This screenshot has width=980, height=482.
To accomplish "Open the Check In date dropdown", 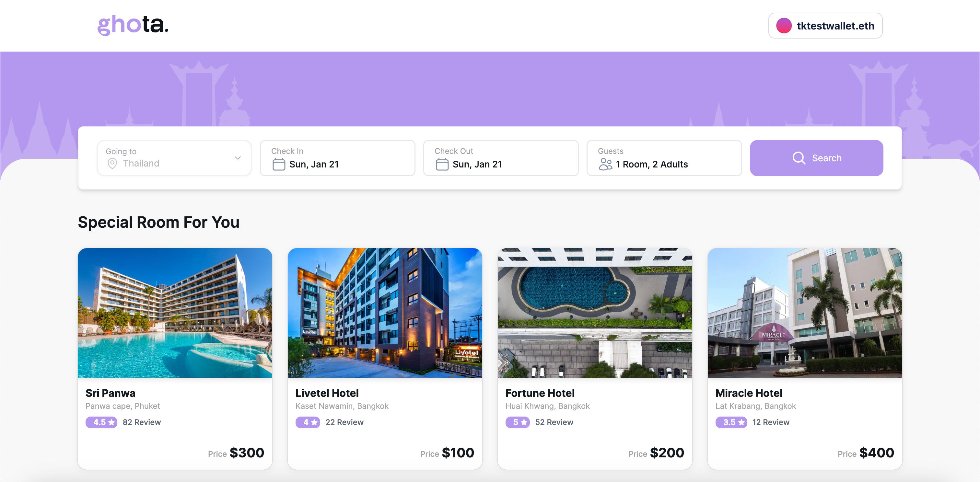I will [x=337, y=158].
